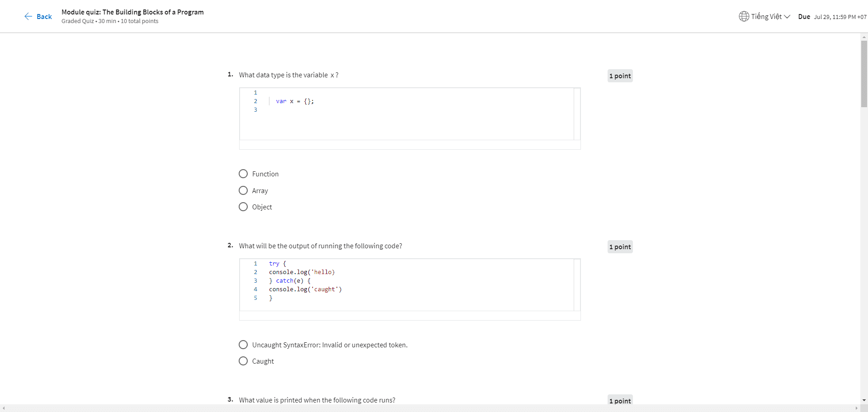The image size is (868, 412).
Task: Click inside the var x code box
Action: (x=410, y=118)
